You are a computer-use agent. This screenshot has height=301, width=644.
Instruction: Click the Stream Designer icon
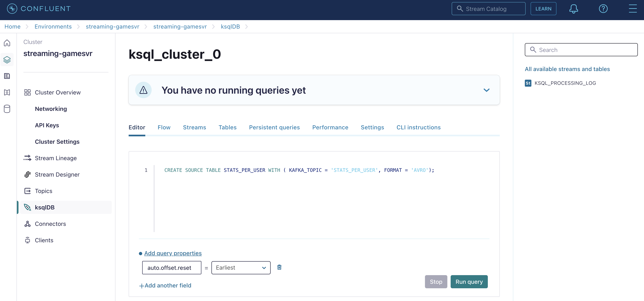point(28,174)
